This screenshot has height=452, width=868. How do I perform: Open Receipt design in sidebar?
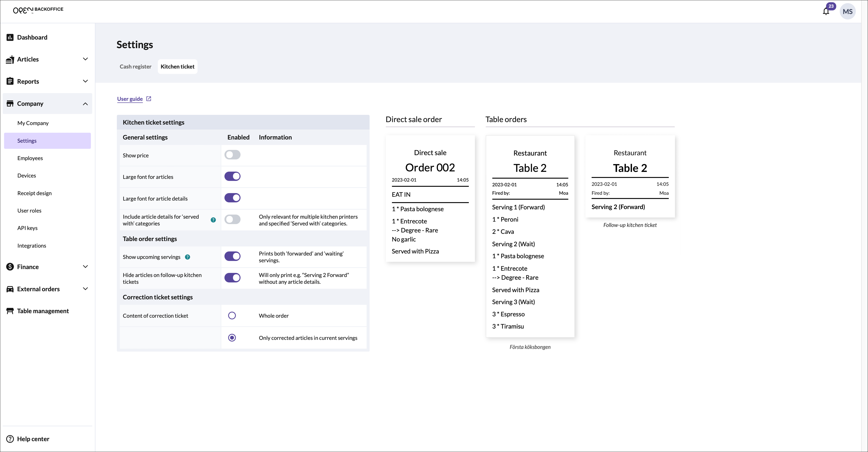pos(34,193)
